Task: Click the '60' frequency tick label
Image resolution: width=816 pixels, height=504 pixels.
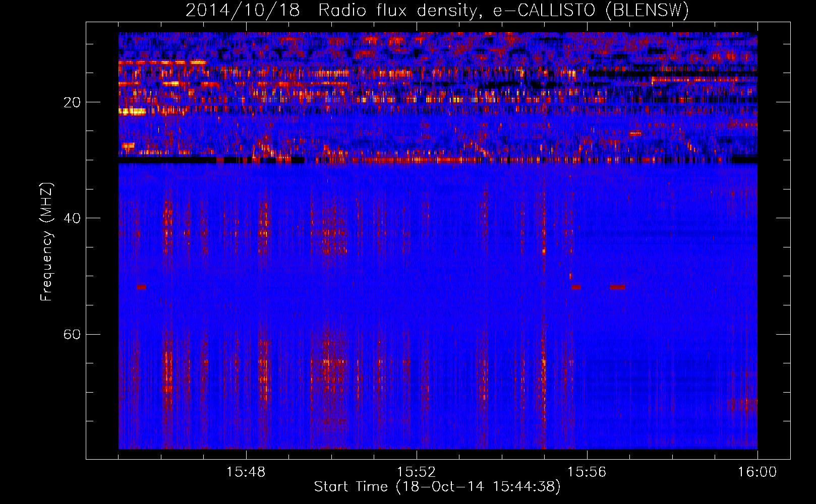Action: tap(72, 334)
